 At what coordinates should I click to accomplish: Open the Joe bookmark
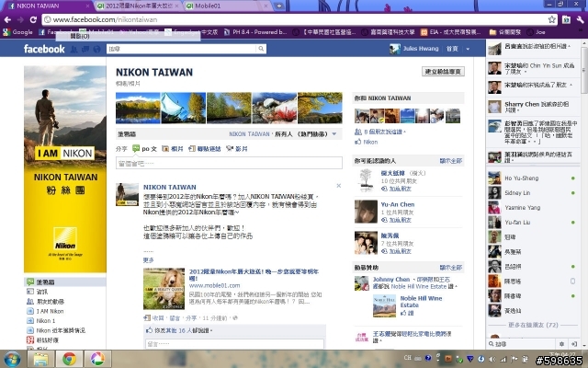point(536,32)
